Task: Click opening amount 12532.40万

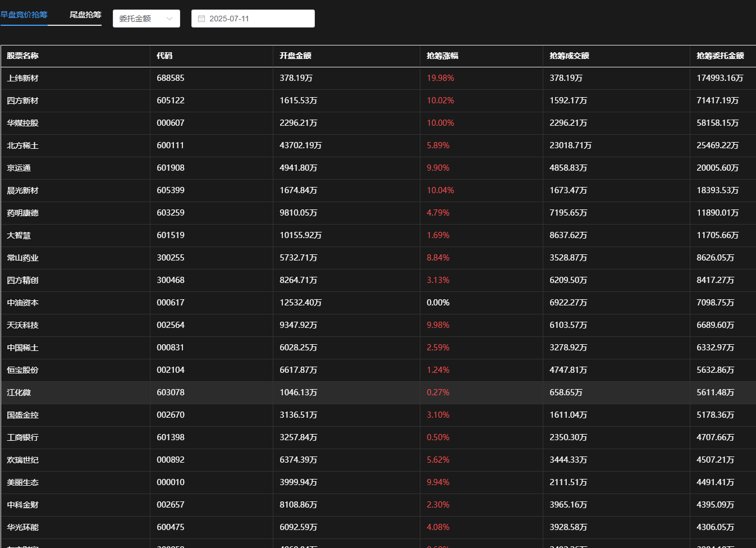Action: click(301, 303)
